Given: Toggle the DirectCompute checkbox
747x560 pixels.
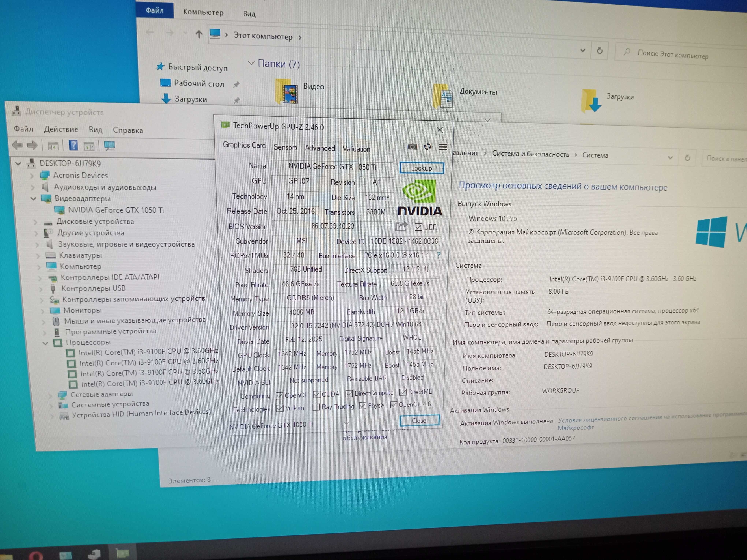Looking at the screenshot, I should coord(349,394).
